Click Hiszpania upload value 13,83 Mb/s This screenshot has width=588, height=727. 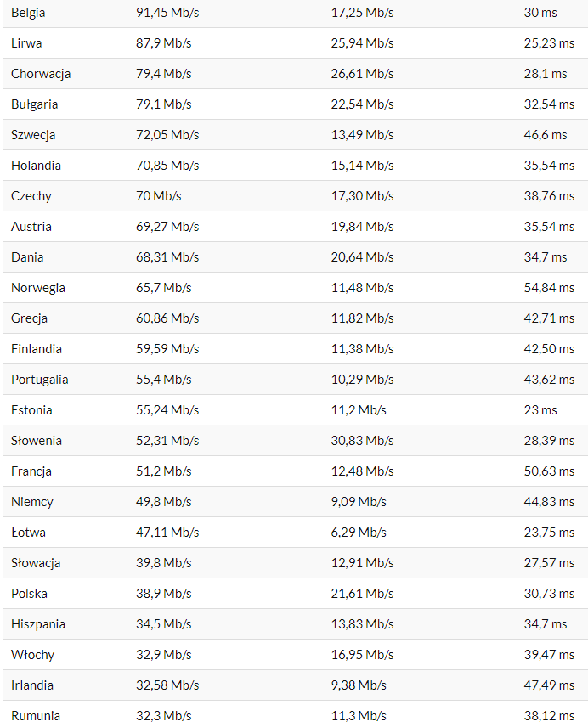(362, 624)
